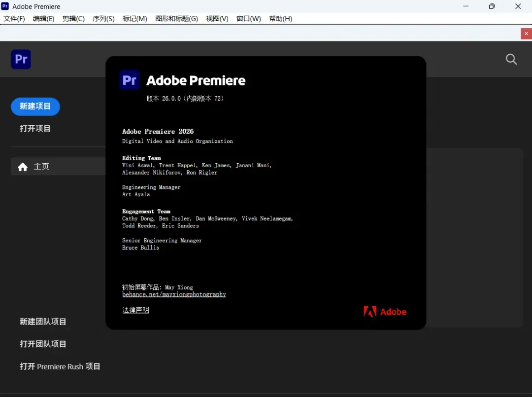This screenshot has width=532, height=397.
Task: Click the Adobe logo in the about dialog
Action: click(385, 312)
